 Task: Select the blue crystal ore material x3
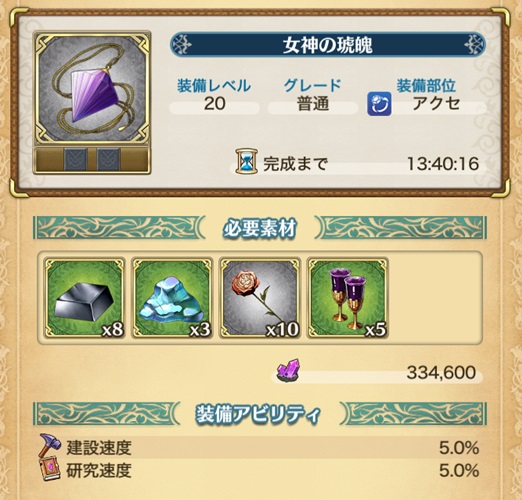172,298
